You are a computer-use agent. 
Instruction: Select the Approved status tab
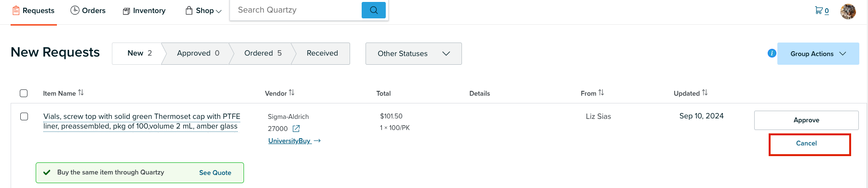tap(198, 53)
